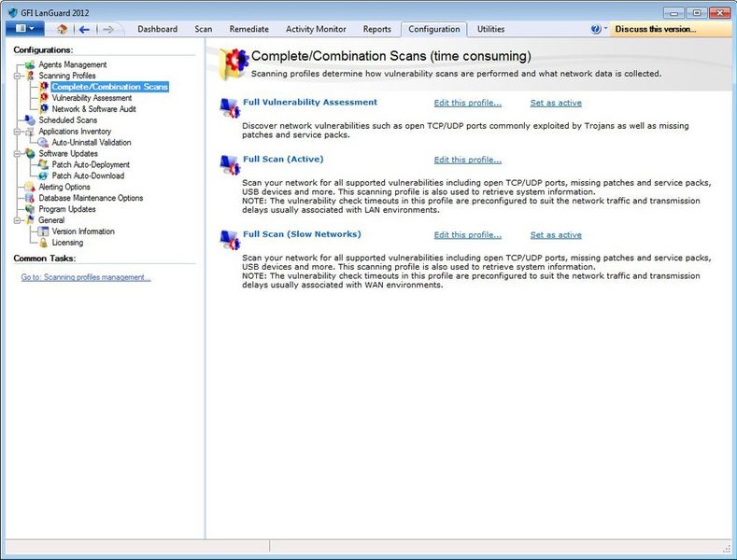Viewport: 737px width, 560px height.
Task: Click Full Vulnerability Assessment profile icon
Action: 231,108
